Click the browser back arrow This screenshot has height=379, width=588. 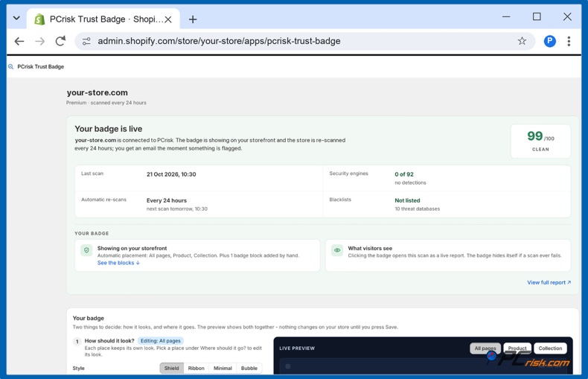[x=19, y=41]
